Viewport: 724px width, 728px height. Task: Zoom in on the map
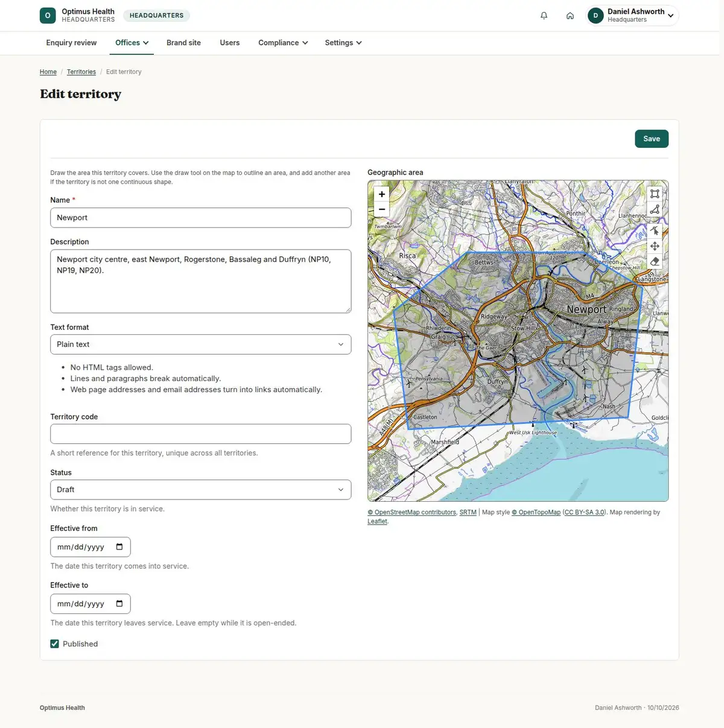pos(382,194)
